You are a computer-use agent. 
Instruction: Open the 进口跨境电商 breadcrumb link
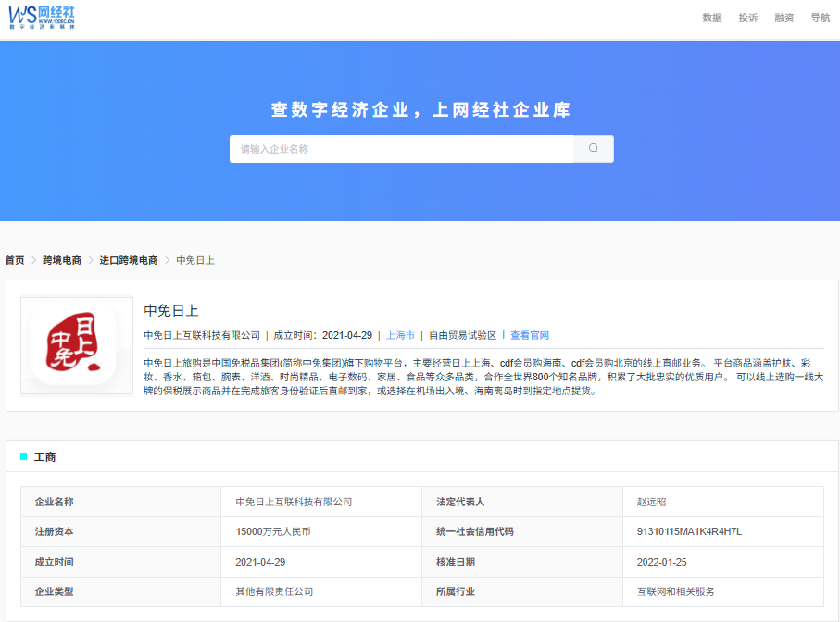click(x=129, y=260)
